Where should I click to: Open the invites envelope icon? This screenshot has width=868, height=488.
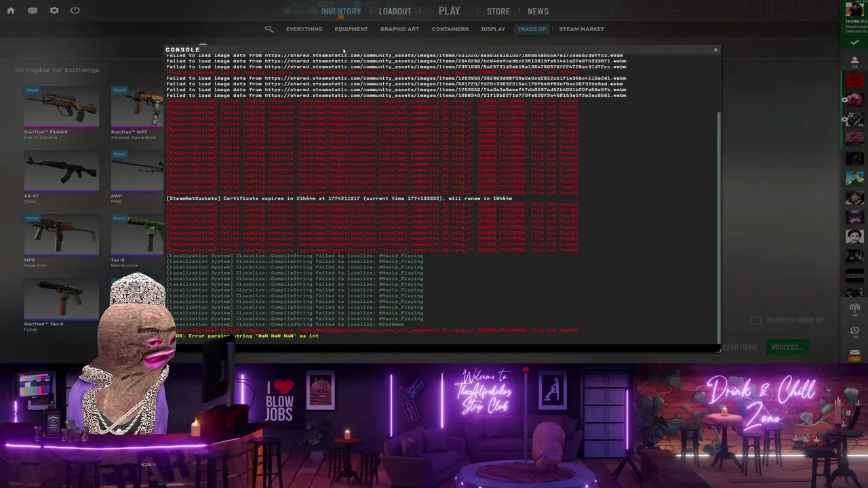[854, 353]
